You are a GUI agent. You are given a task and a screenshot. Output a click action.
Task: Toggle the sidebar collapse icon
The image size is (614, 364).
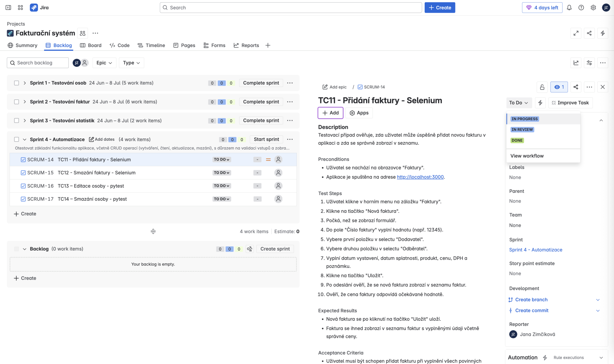point(8,7)
